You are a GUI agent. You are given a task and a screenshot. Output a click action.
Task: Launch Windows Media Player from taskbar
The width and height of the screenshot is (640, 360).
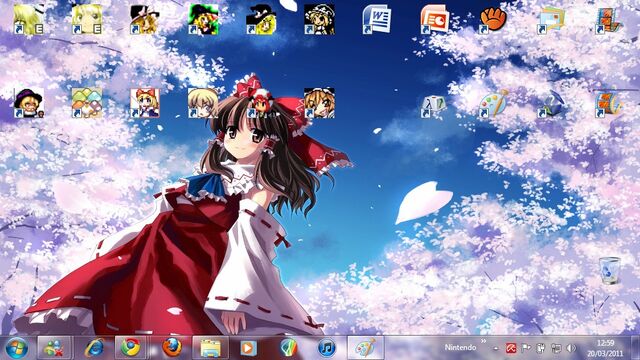point(248,348)
